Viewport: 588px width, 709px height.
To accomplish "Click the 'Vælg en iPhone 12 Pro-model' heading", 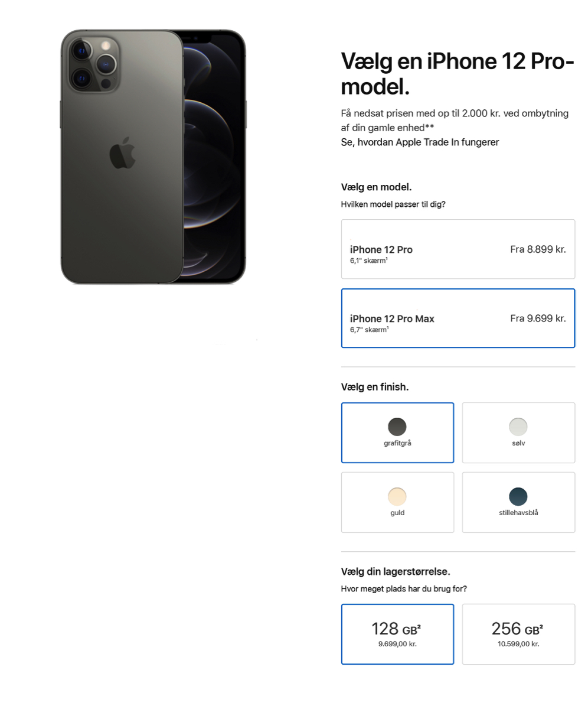I will point(458,74).
